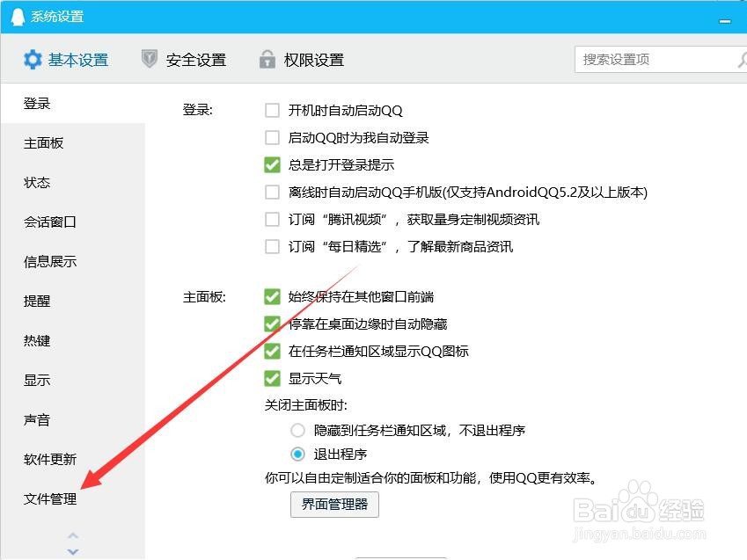Select 隐藏到任务栏通知区域 radio option
The width and height of the screenshot is (747, 560).
[297, 431]
